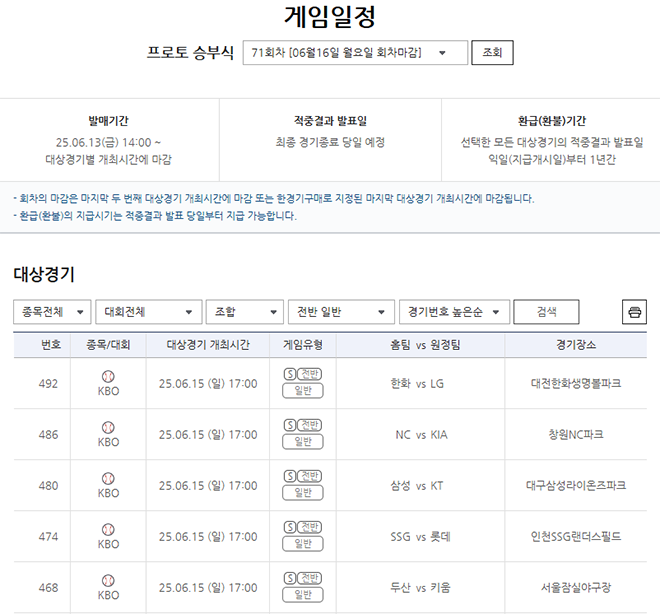Click the baseball icon in row 468
660x614 pixels.
coord(108,580)
